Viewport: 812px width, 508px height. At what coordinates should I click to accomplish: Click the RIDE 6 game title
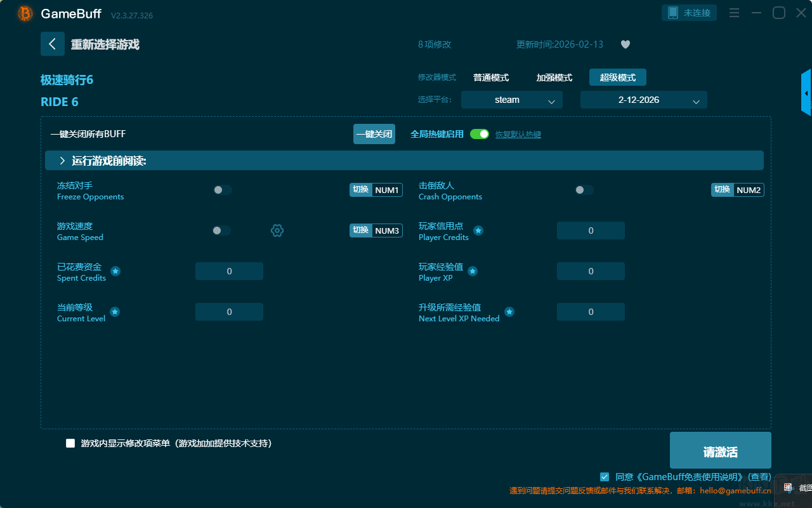(x=60, y=102)
